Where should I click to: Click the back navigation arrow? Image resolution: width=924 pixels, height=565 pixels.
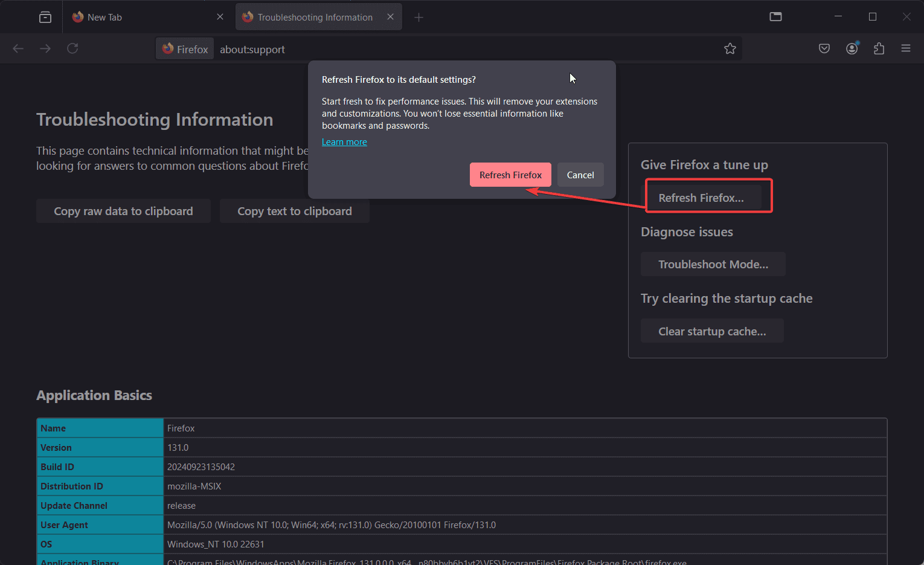click(x=18, y=48)
